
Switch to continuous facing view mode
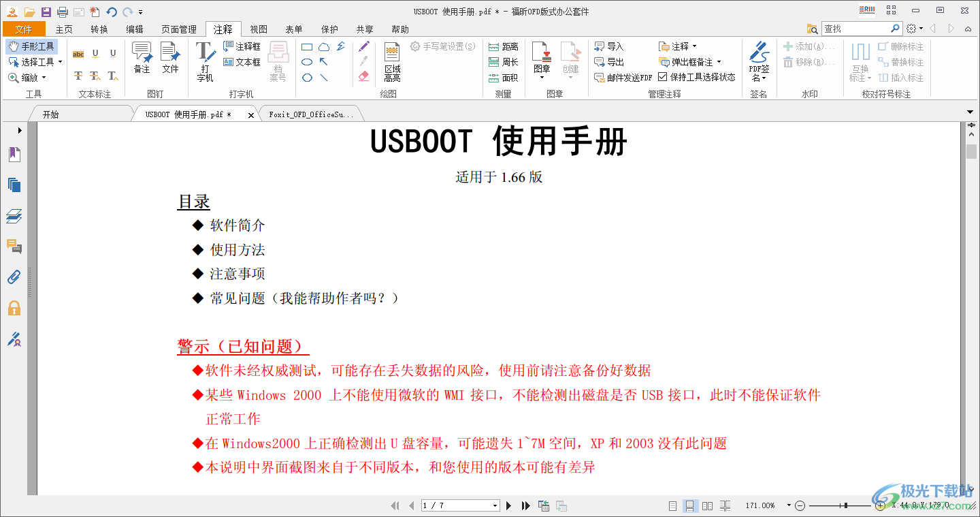tap(725, 506)
